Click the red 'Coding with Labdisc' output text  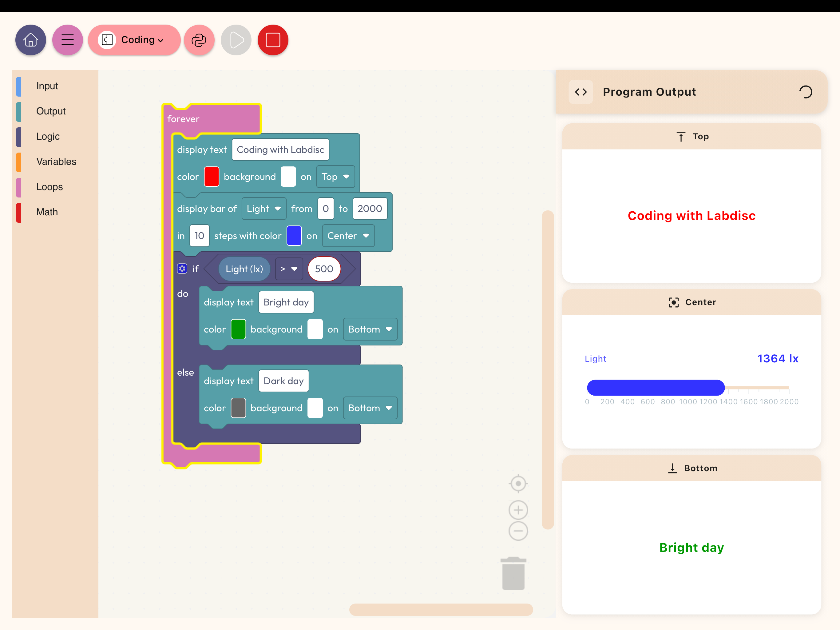[691, 216]
